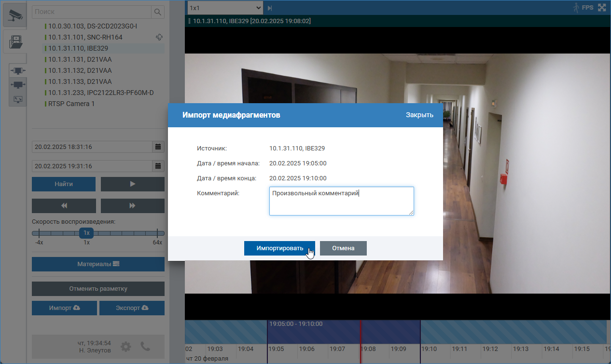This screenshot has width=611, height=364.
Task: Open calendar for start date 18:31:16
Action: point(158,147)
